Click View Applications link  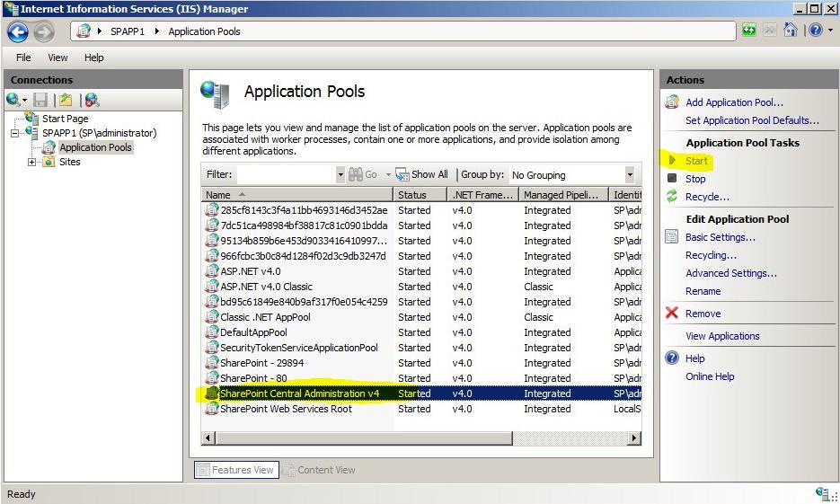[722, 336]
